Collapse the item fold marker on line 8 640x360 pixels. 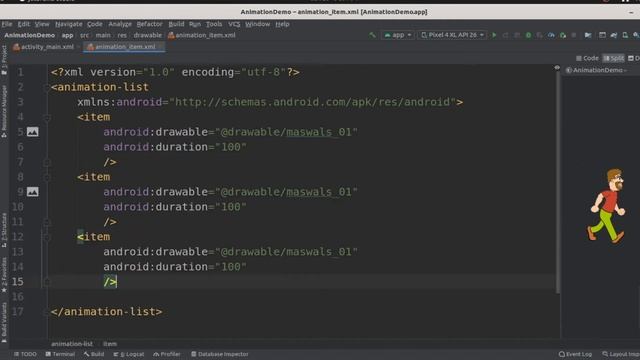[47, 178]
